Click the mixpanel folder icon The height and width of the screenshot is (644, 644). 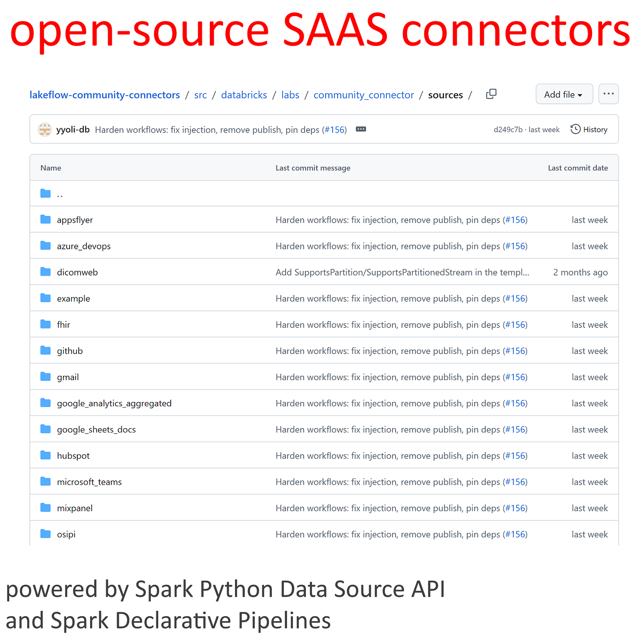point(46,508)
